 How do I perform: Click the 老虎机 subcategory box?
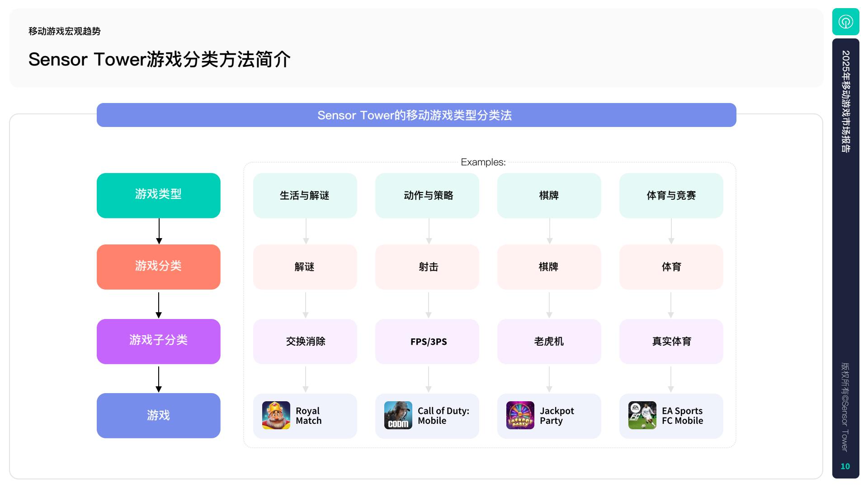(549, 341)
